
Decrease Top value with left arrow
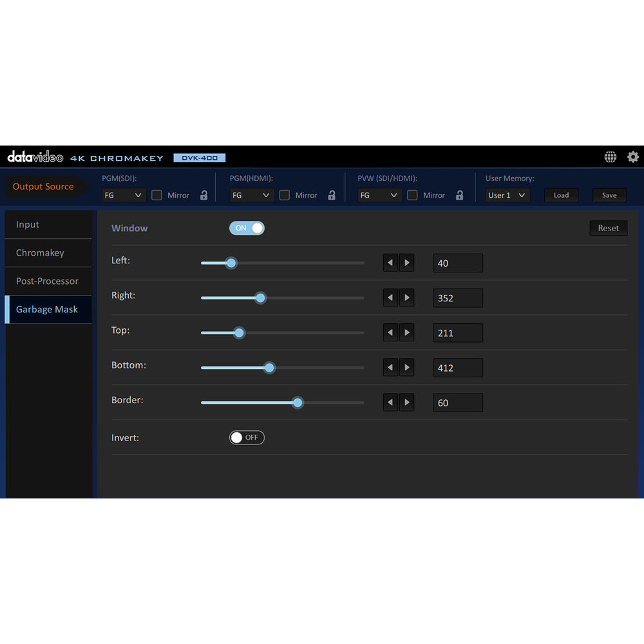click(x=390, y=332)
